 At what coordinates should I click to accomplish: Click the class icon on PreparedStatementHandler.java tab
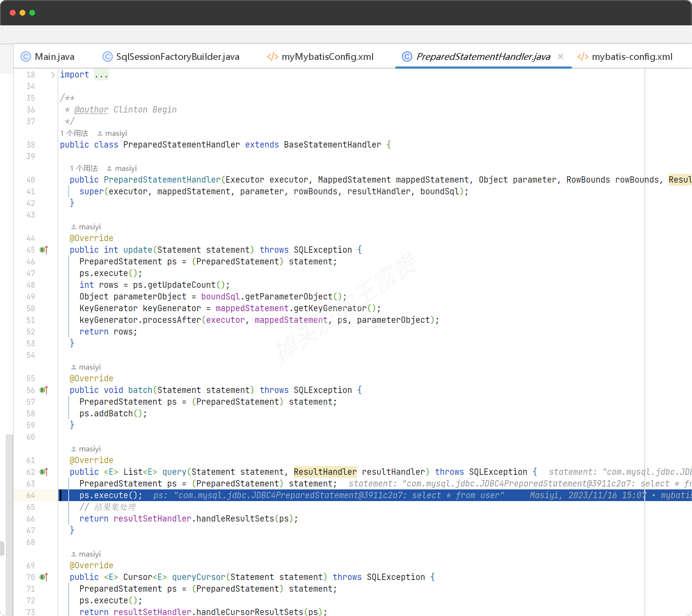[407, 56]
